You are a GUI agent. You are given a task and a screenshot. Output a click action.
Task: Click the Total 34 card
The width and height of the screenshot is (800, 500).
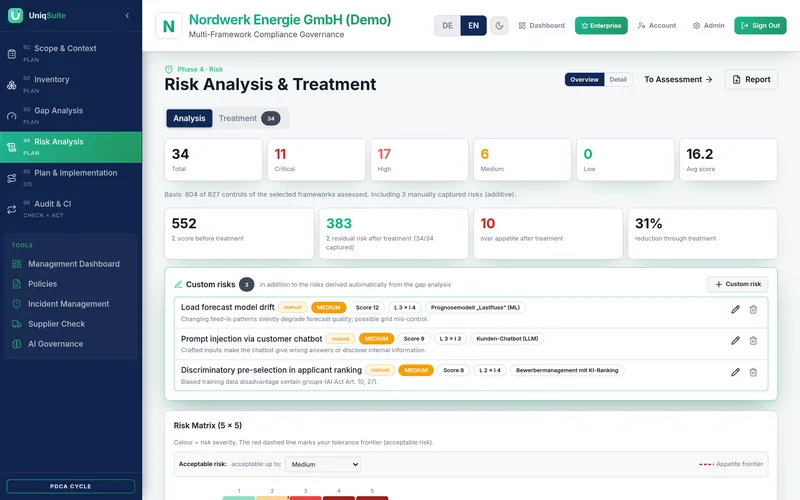[x=213, y=160]
